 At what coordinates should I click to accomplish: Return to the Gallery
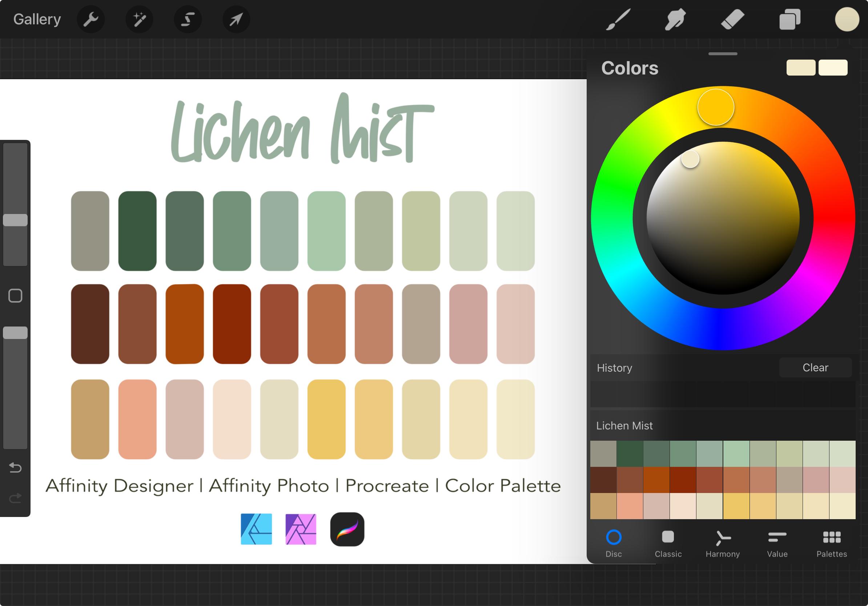point(37,19)
